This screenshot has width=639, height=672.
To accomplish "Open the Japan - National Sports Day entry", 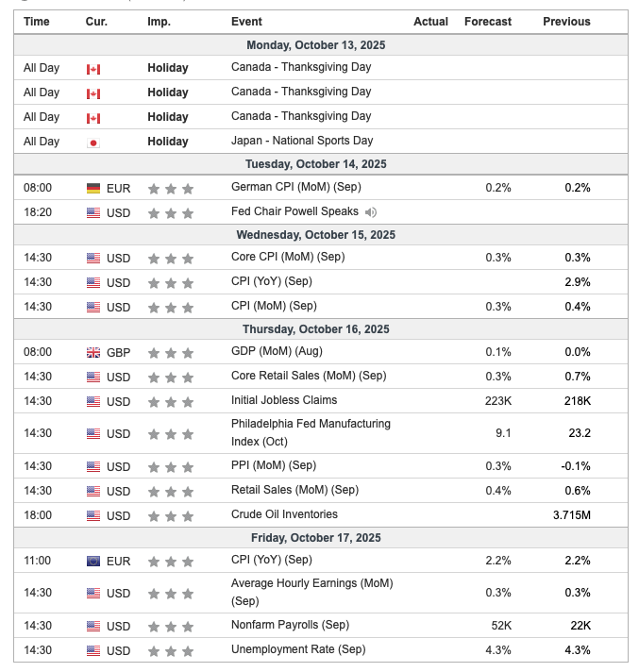I will (302, 141).
